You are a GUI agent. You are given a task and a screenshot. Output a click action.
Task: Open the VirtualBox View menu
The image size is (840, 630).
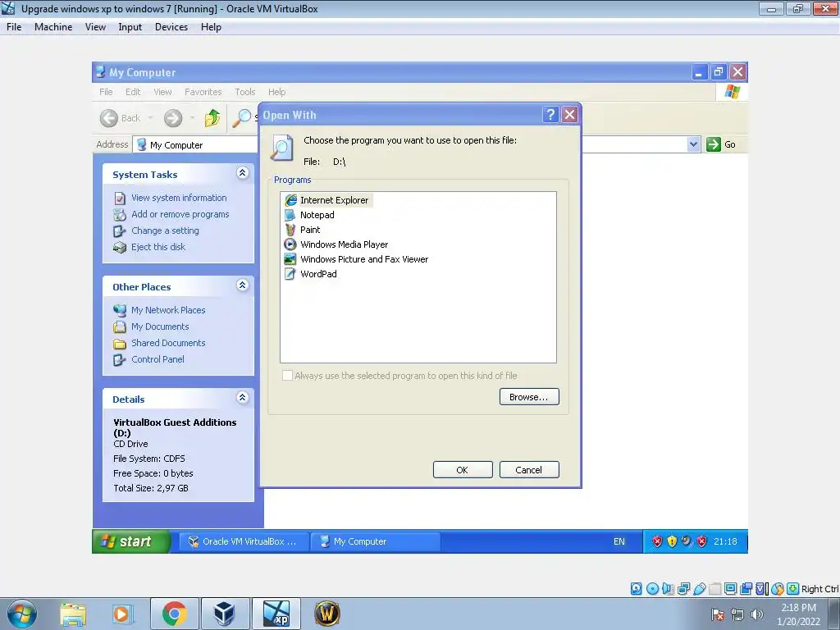tap(95, 27)
